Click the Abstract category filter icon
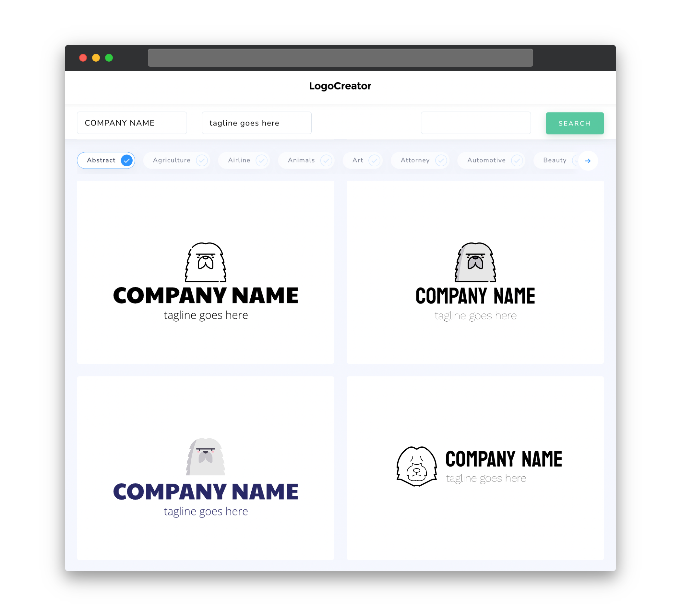 tap(127, 160)
